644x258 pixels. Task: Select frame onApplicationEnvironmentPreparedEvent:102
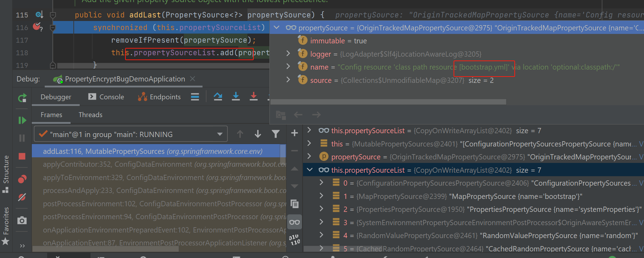(x=159, y=230)
